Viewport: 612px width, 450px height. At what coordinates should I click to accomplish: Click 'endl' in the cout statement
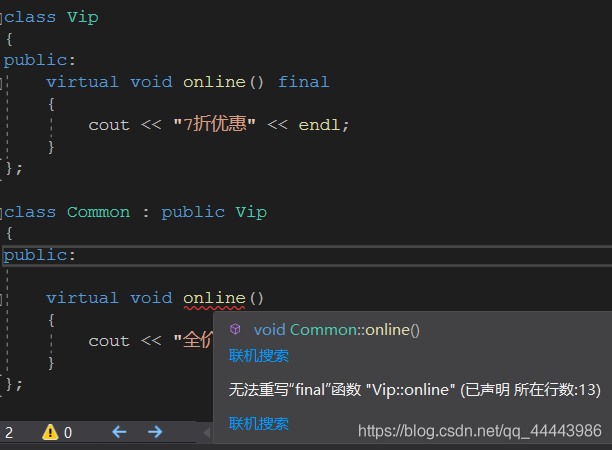coord(319,125)
